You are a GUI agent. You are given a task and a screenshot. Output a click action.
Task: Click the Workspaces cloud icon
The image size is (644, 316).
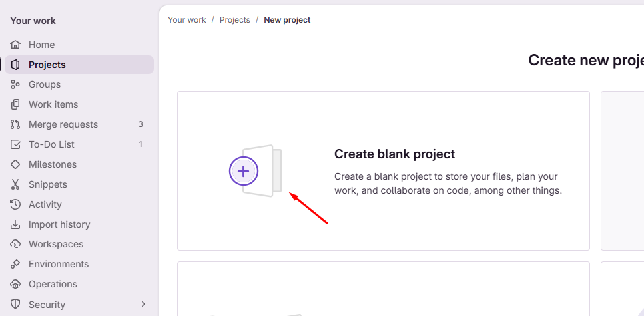point(15,244)
